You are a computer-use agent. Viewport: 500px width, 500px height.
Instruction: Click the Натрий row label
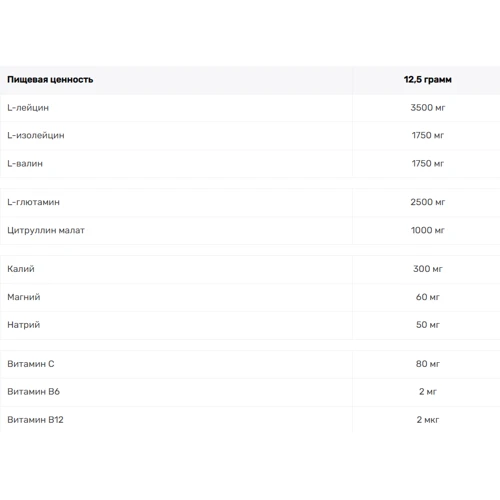(x=24, y=325)
